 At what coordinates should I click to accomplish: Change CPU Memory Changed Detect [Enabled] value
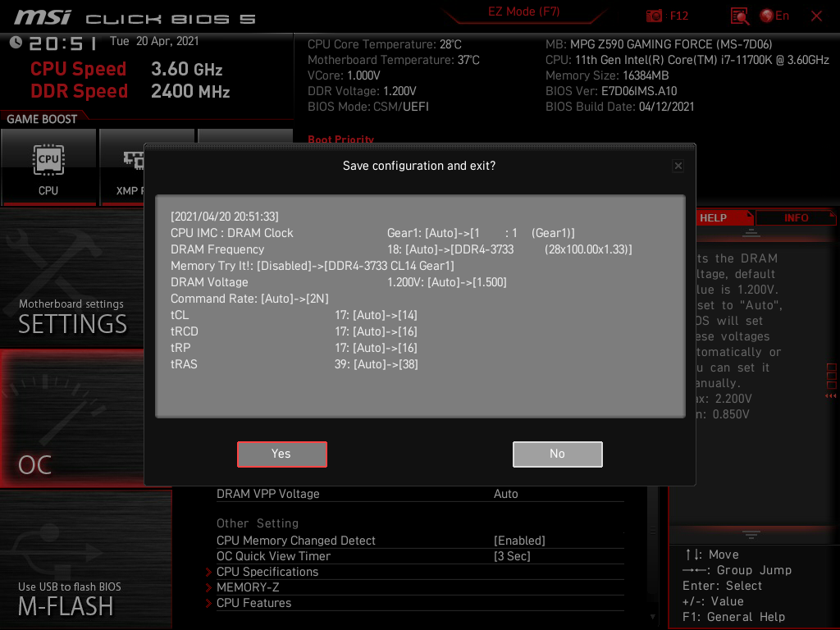519,541
